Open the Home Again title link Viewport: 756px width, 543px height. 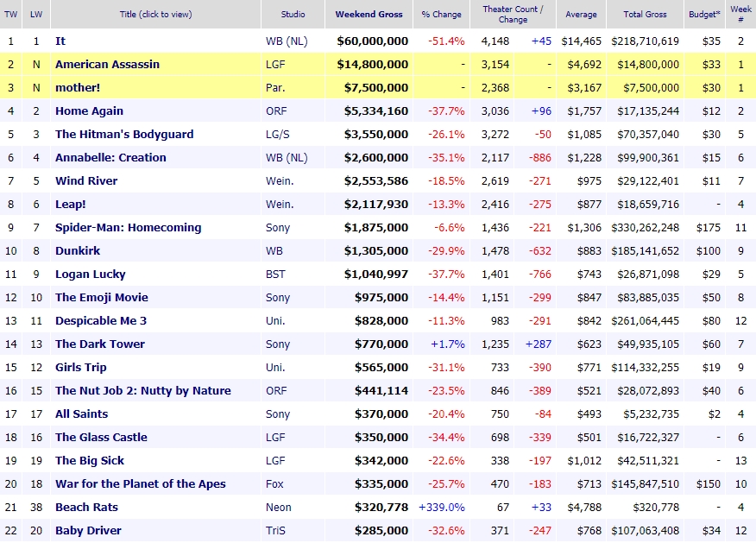89,110
